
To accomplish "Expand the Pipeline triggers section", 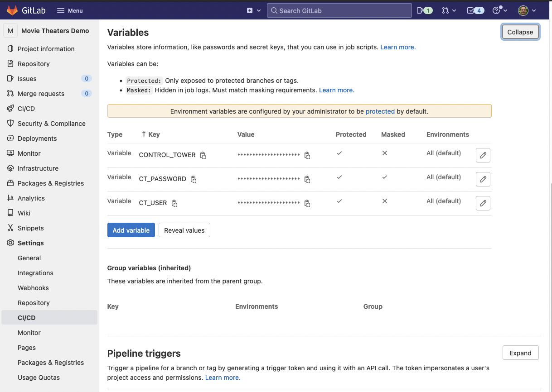I will click(x=520, y=353).
